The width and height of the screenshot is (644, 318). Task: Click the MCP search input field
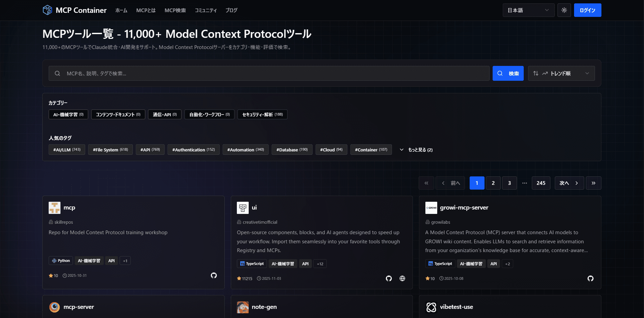pos(269,73)
